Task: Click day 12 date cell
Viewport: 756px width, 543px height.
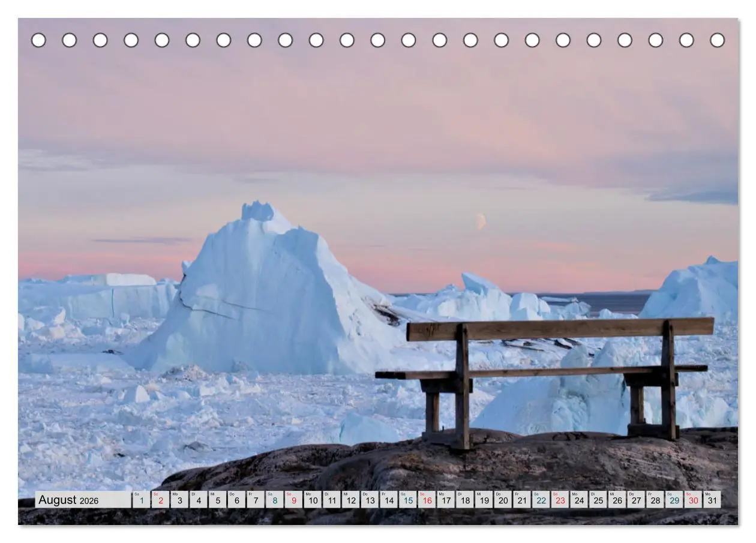Action: click(x=350, y=500)
